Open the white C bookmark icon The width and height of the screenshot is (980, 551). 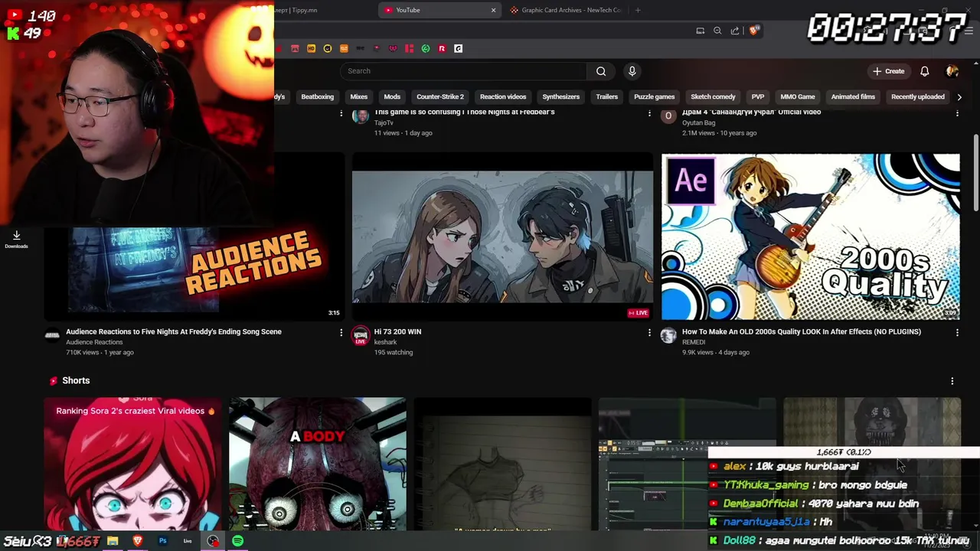pos(458,48)
